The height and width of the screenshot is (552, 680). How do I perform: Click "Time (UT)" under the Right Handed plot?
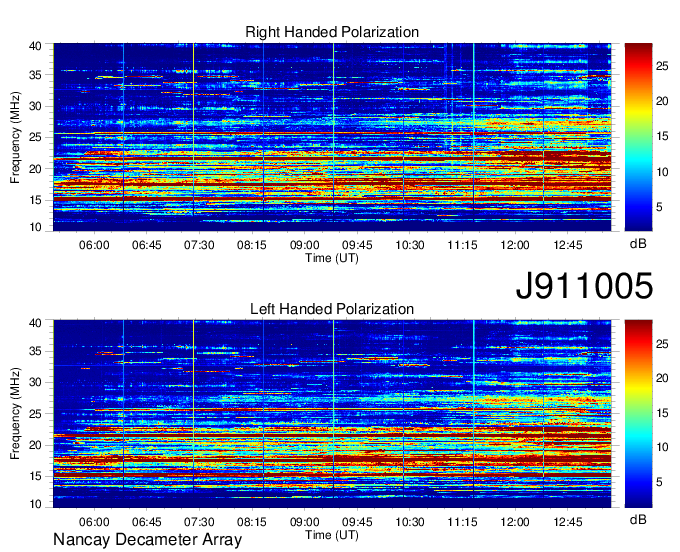[x=332, y=258]
